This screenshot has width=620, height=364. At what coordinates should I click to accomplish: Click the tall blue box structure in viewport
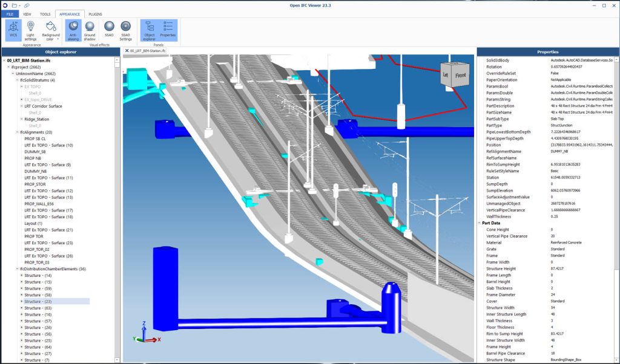[x=165, y=288]
